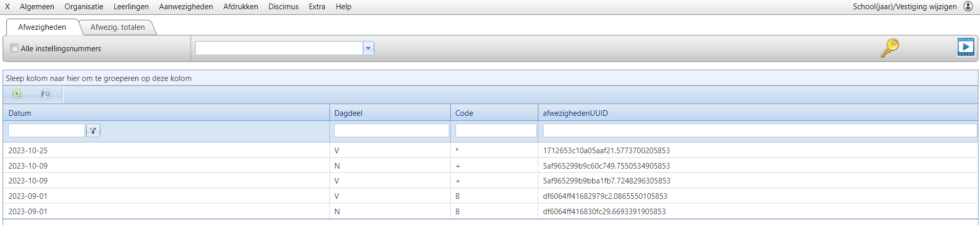Expand the instellingsnummer dropdown arrow
This screenshot has height=225, width=980.
[x=368, y=48]
